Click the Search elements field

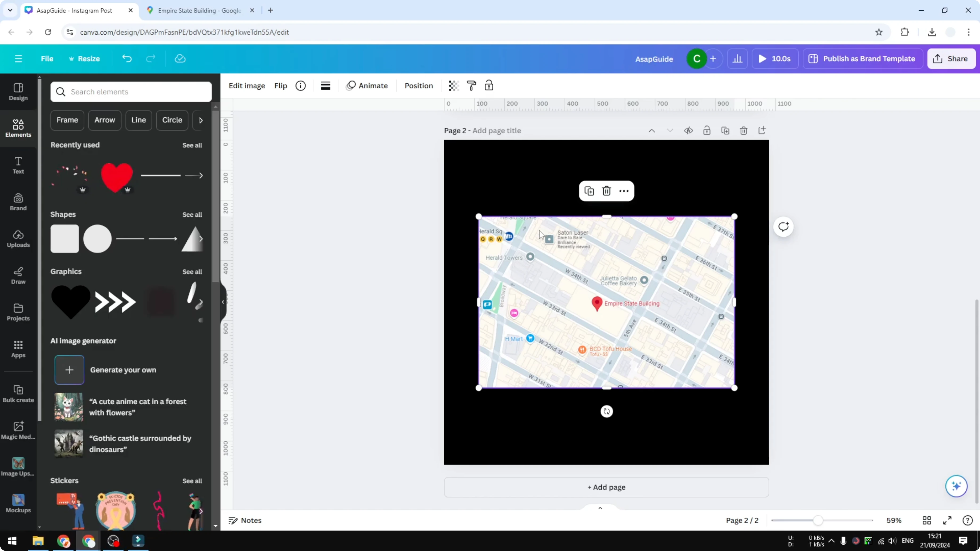131,92
